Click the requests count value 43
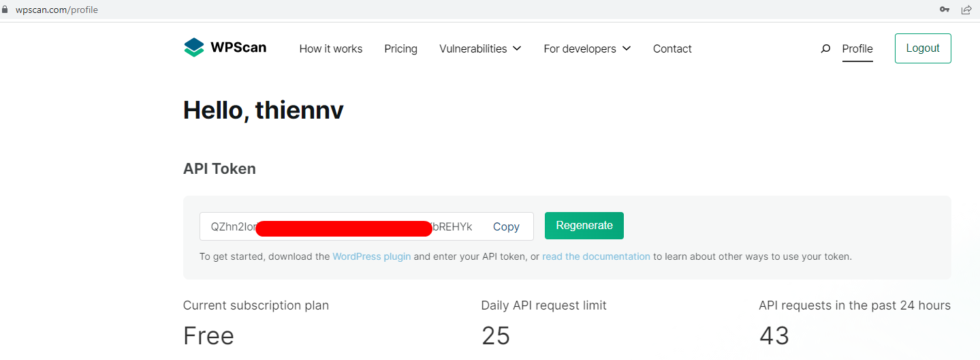The width and height of the screenshot is (980, 360). 774,336
